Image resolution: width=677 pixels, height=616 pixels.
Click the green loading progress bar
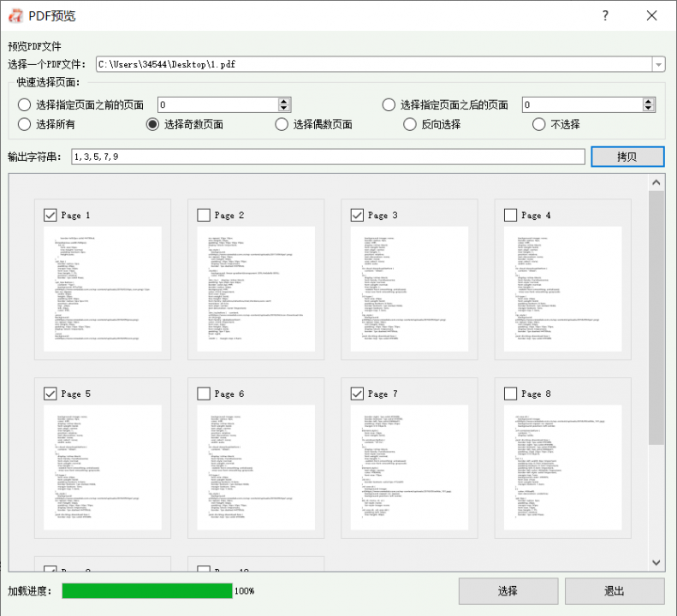click(x=147, y=591)
